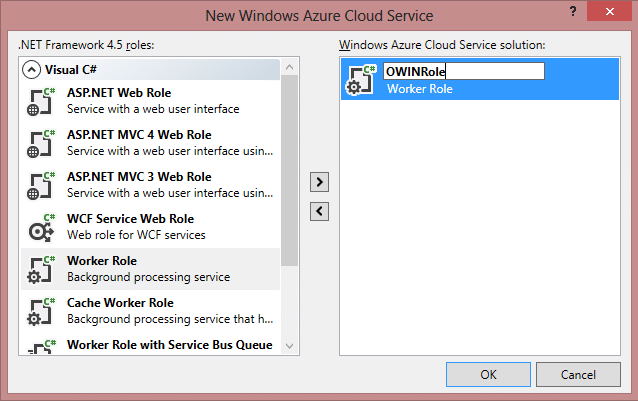The width and height of the screenshot is (638, 401).
Task: Open the help question mark
Action: [x=573, y=11]
